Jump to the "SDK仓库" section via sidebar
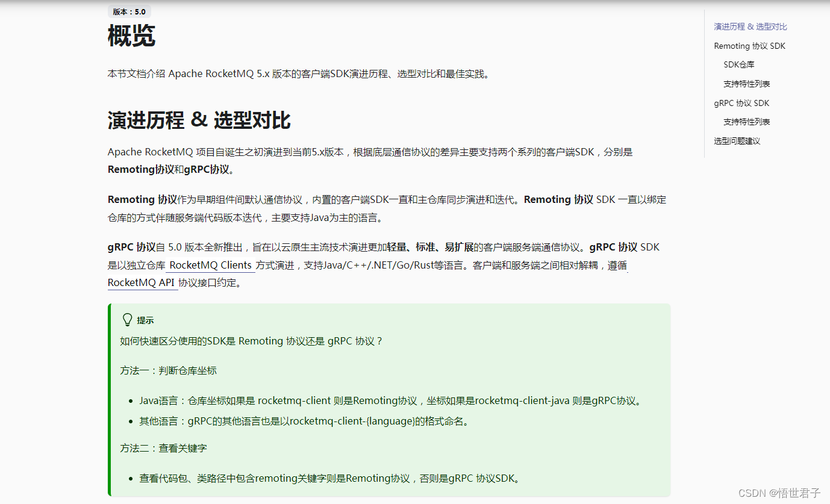This screenshot has width=830, height=504. pos(739,64)
